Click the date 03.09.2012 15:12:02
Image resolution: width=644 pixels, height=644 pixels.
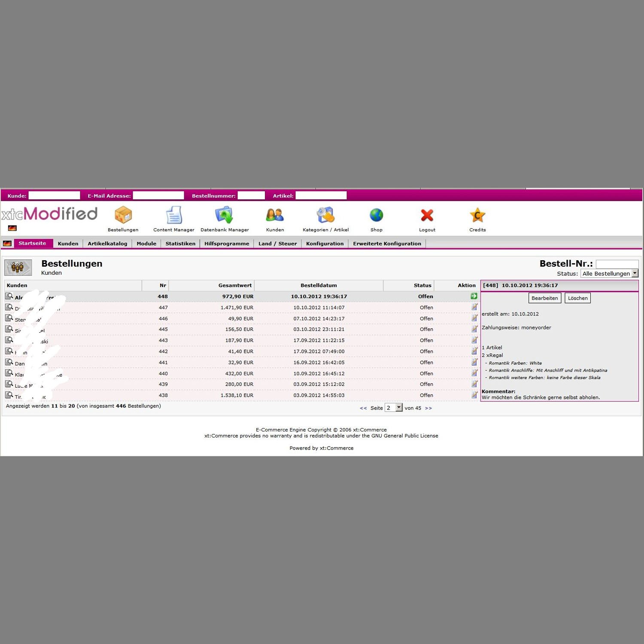pyautogui.click(x=319, y=384)
